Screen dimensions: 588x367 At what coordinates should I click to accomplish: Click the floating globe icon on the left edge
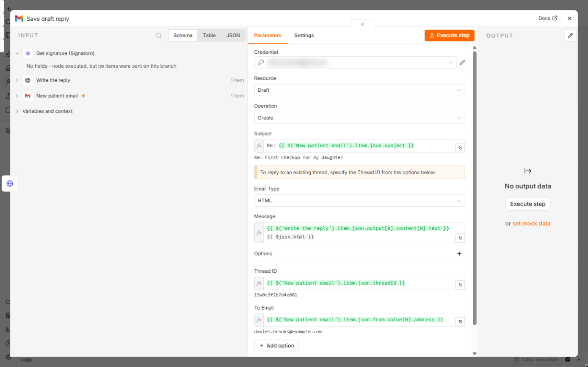point(10,183)
